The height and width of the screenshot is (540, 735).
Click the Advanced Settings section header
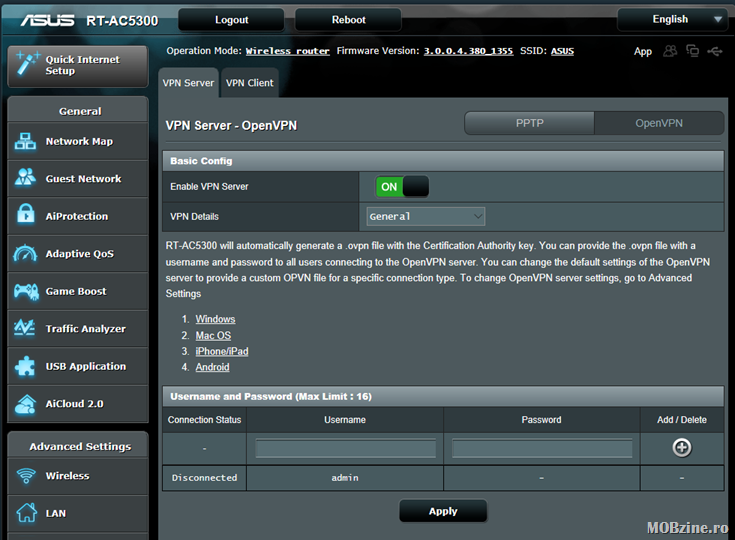[x=78, y=446]
